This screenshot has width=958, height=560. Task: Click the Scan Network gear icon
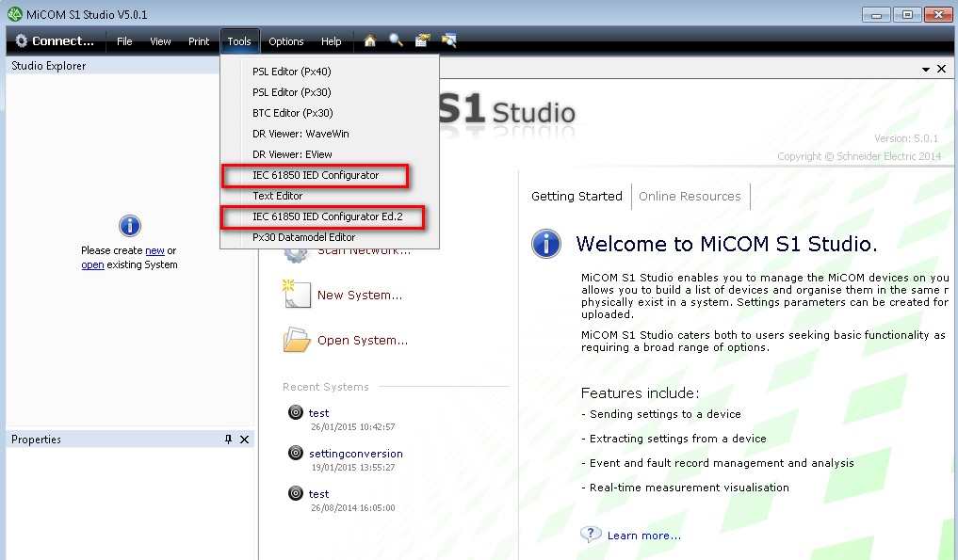coord(296,254)
